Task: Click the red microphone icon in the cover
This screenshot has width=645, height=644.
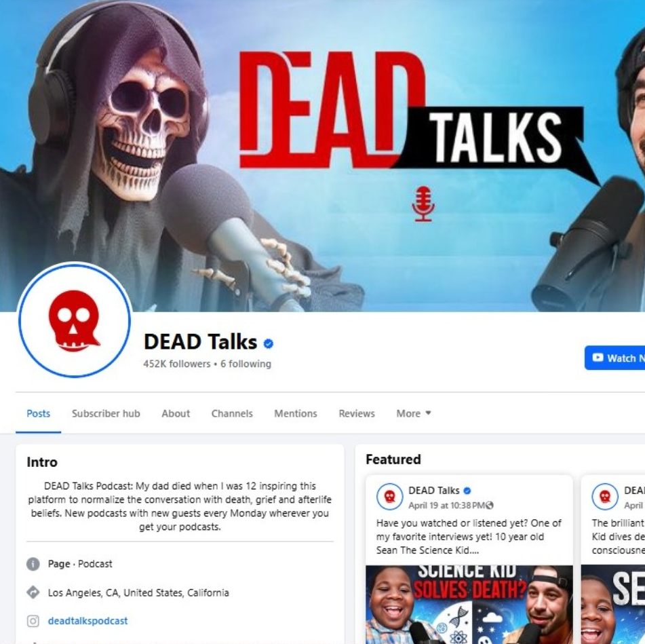Action: click(x=423, y=204)
